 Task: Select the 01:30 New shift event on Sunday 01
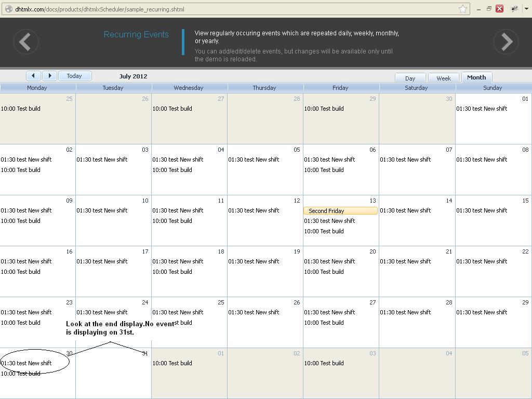pyautogui.click(x=482, y=109)
